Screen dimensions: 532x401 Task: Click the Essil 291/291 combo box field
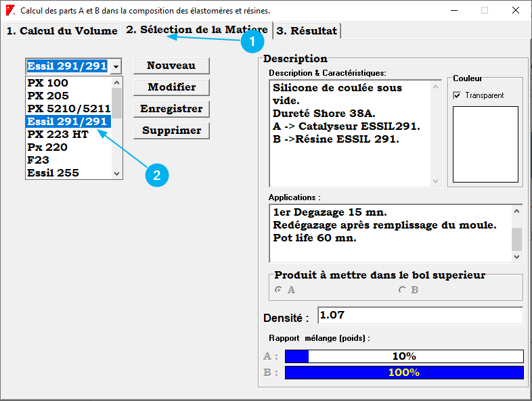[x=68, y=66]
